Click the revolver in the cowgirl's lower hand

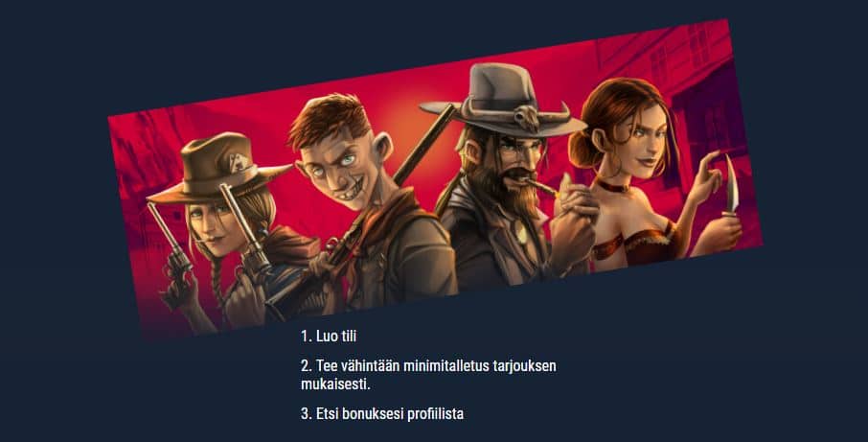click(172, 249)
